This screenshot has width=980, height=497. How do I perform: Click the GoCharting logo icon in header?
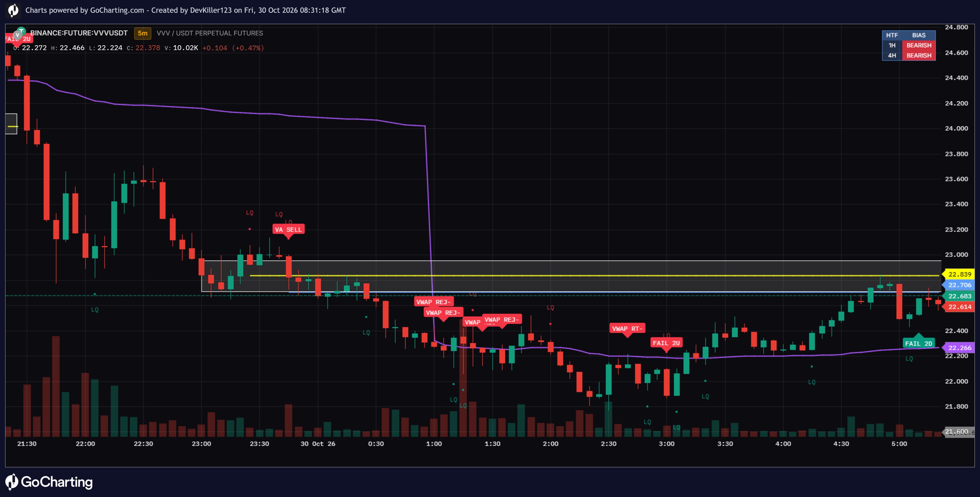coord(13,10)
